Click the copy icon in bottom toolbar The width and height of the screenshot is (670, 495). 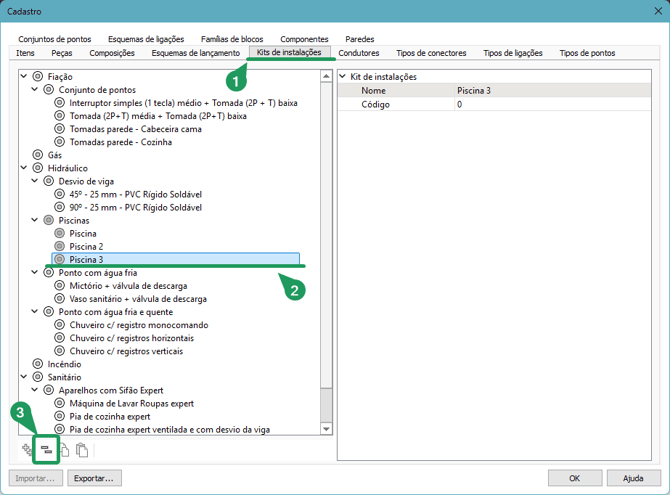coord(65,450)
